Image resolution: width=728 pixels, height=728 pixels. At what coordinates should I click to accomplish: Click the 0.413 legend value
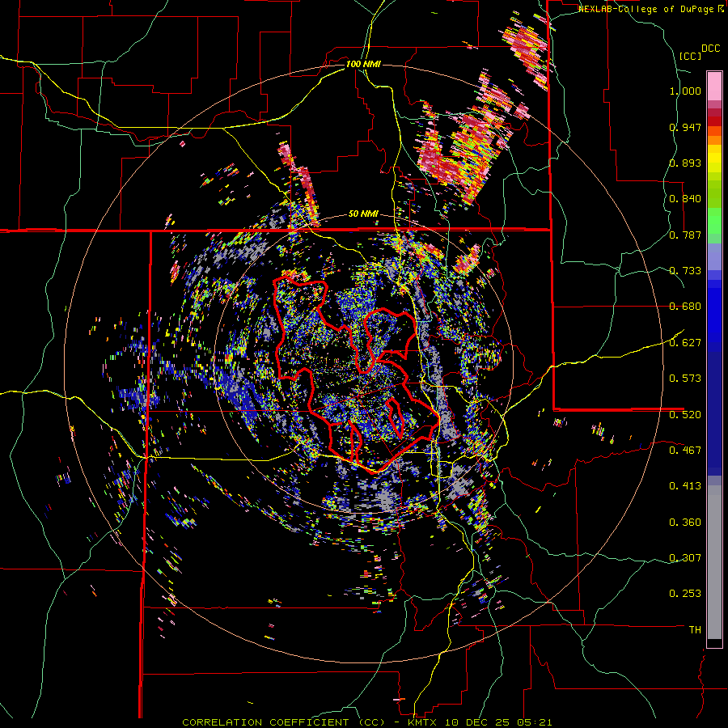tap(685, 486)
